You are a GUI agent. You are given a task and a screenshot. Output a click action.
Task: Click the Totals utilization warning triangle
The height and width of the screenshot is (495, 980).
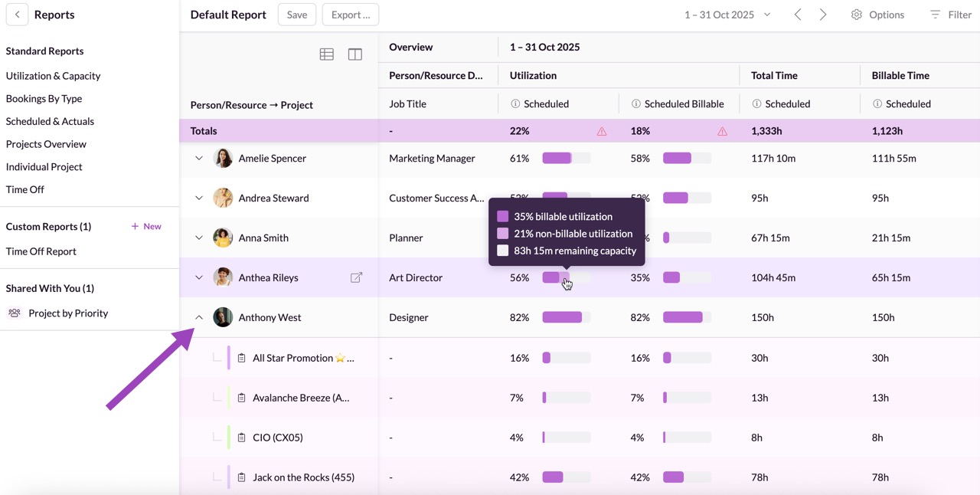[602, 131]
